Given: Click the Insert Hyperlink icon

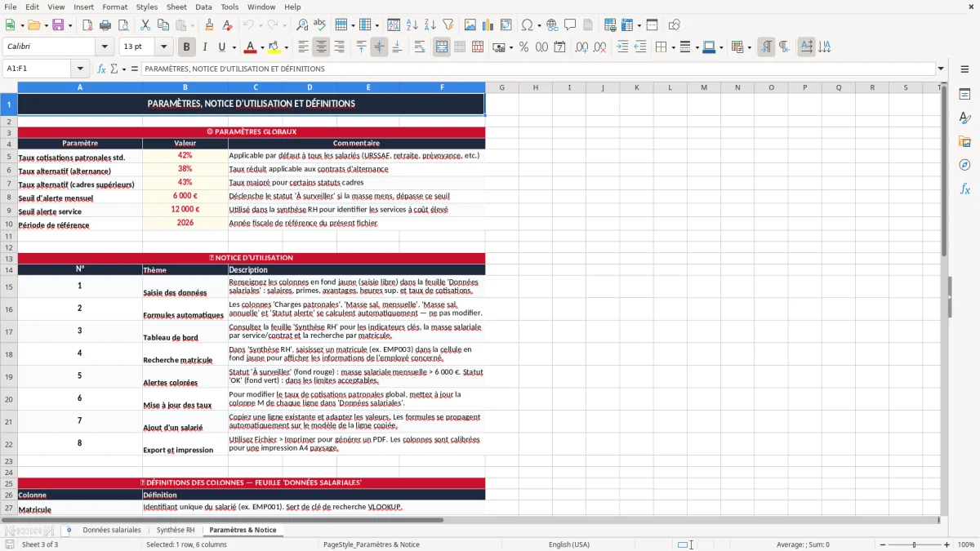Looking at the screenshot, I should pyautogui.click(x=552, y=25).
